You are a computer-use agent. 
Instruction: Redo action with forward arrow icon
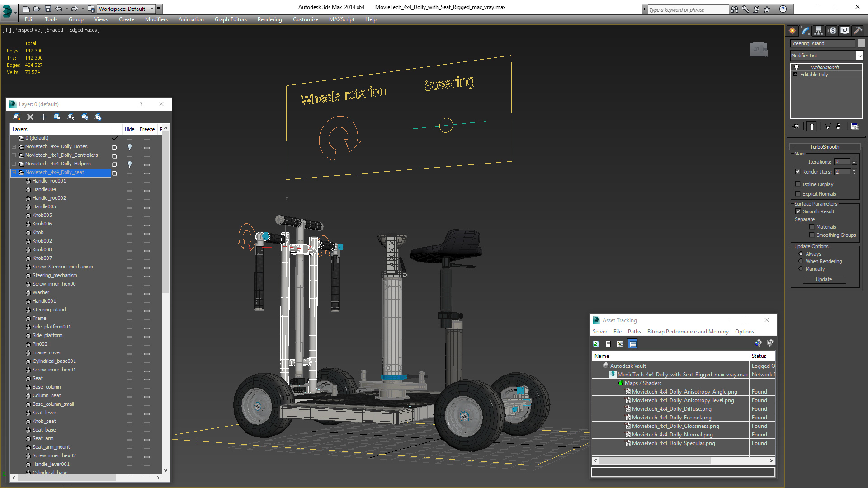[75, 9]
